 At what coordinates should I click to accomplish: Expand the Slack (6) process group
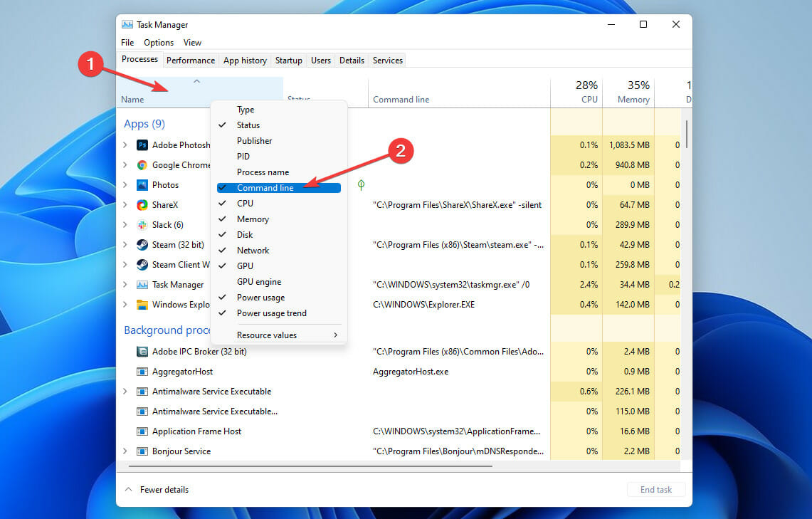click(x=125, y=225)
